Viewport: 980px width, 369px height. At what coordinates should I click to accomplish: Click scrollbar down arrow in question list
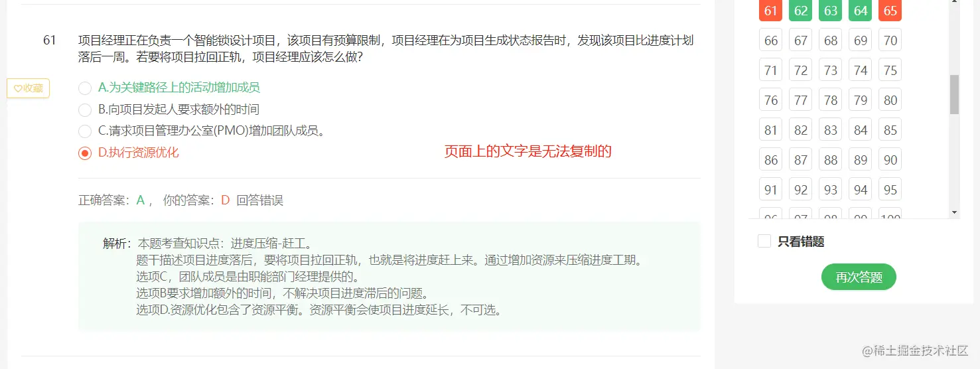pos(955,212)
